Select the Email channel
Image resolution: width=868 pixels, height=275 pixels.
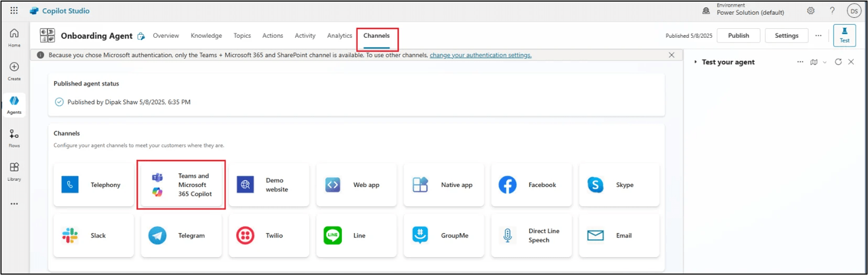tap(619, 236)
